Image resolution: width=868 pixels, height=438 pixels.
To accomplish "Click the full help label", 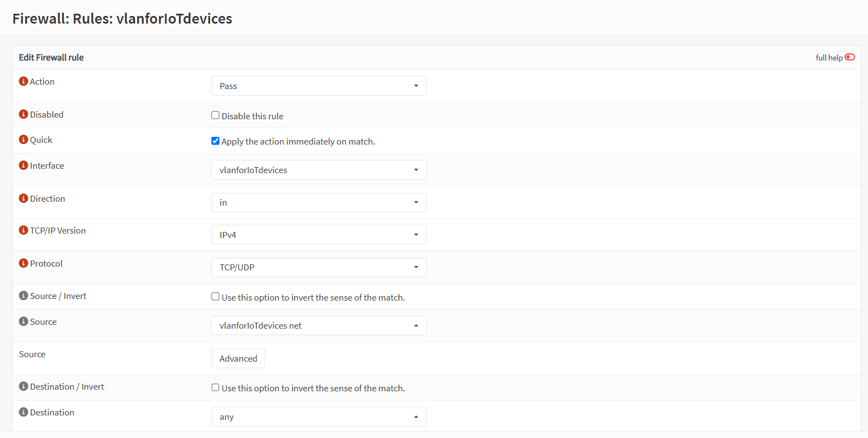I will [x=829, y=58].
